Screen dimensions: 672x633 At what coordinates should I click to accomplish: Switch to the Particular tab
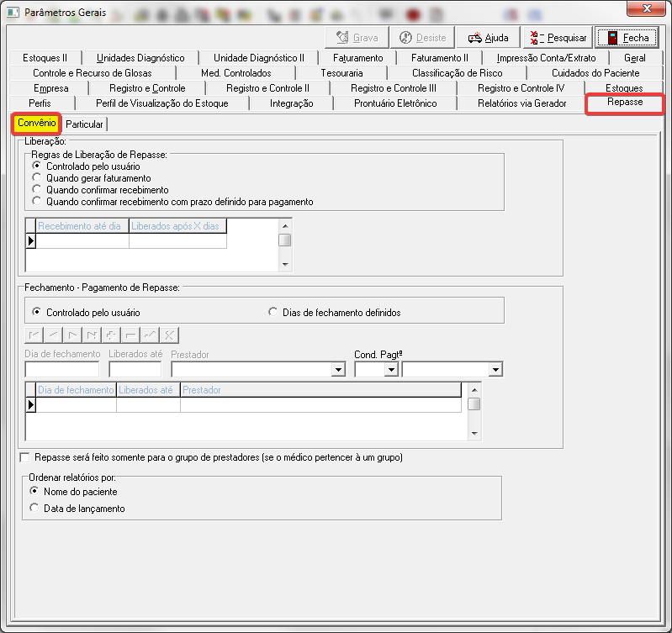pyautogui.click(x=84, y=124)
